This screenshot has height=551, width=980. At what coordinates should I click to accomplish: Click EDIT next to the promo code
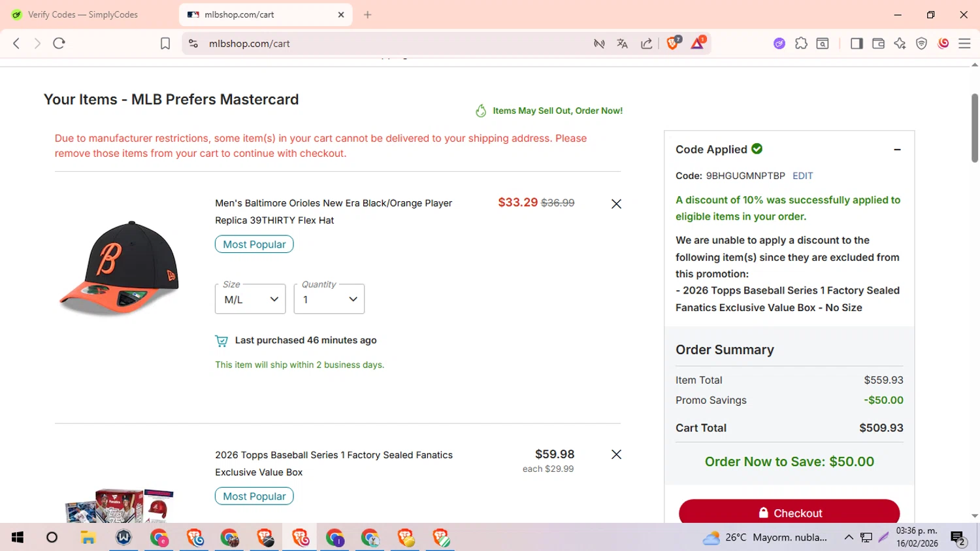pos(802,176)
